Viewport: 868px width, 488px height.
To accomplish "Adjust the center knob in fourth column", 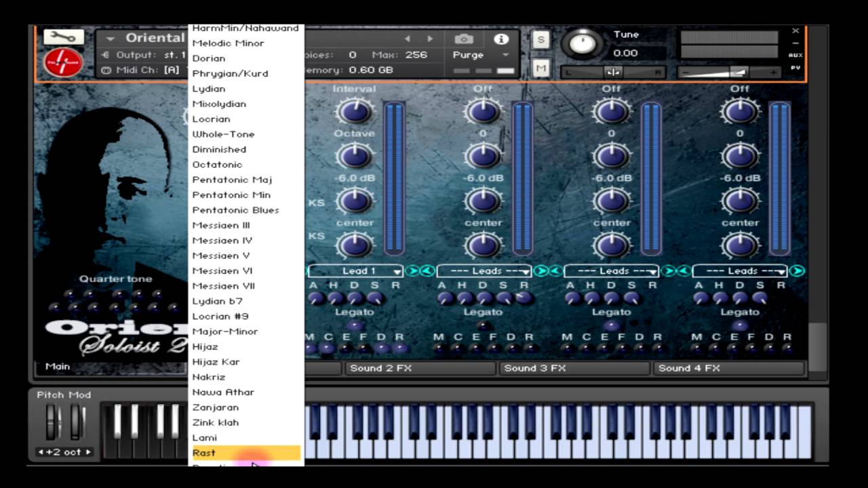I will point(740,245).
